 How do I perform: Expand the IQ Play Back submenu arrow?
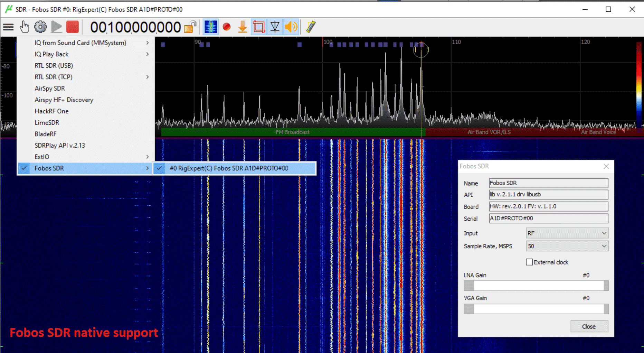coord(148,54)
